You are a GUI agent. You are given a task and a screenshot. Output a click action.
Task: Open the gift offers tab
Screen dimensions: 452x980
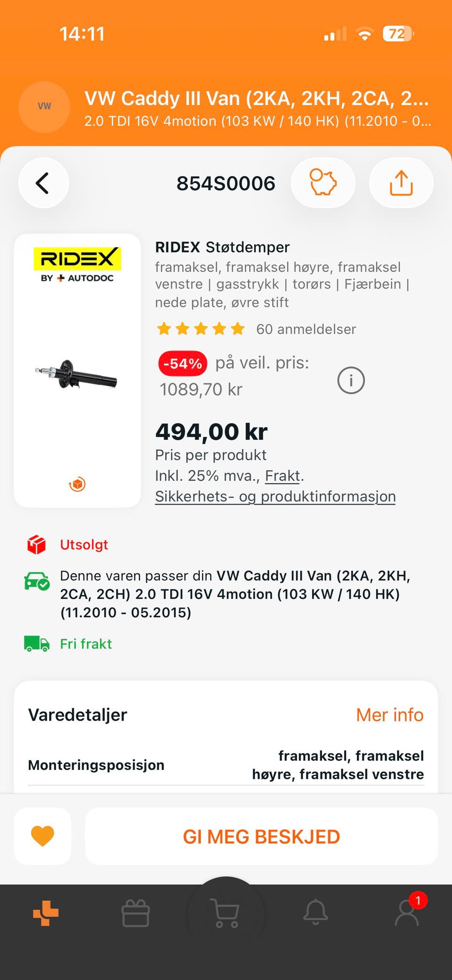point(136,913)
